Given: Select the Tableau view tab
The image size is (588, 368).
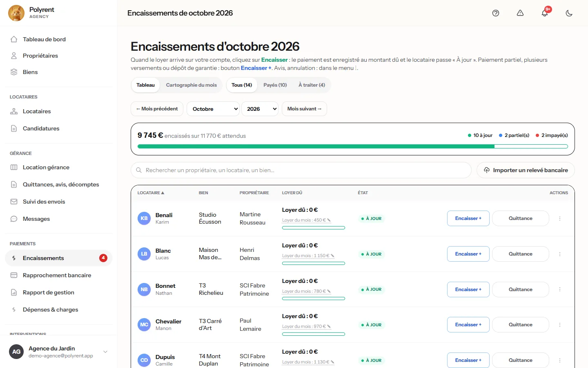Looking at the screenshot, I should pos(145,85).
